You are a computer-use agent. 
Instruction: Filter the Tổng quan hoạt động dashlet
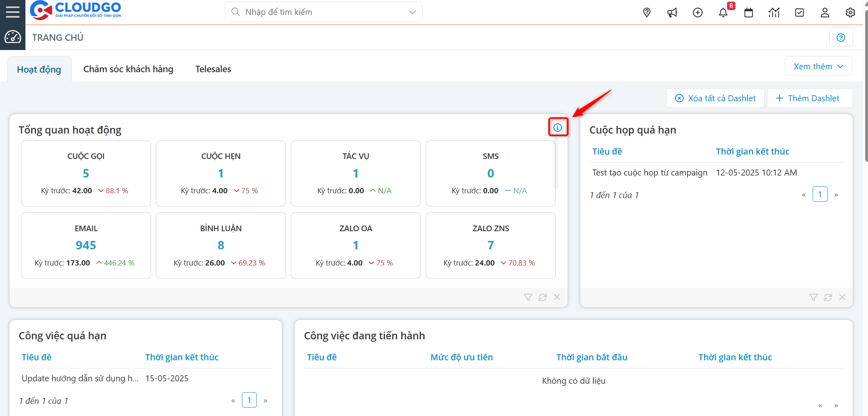528,297
